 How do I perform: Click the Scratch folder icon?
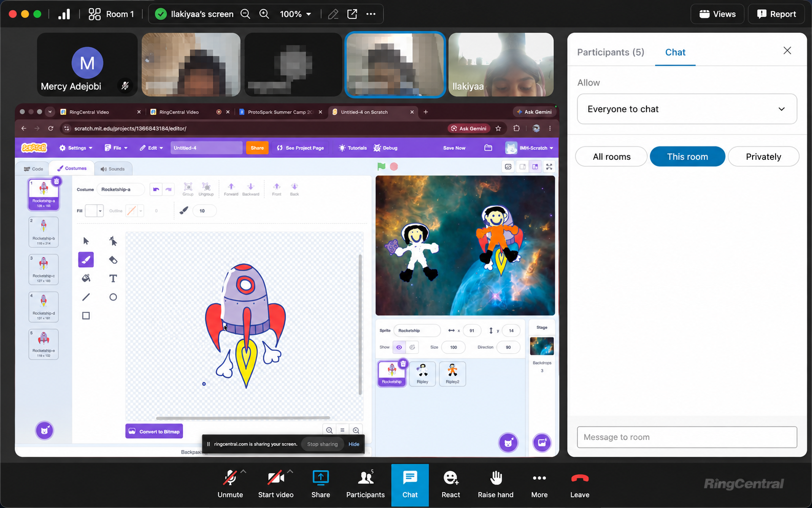488,148
